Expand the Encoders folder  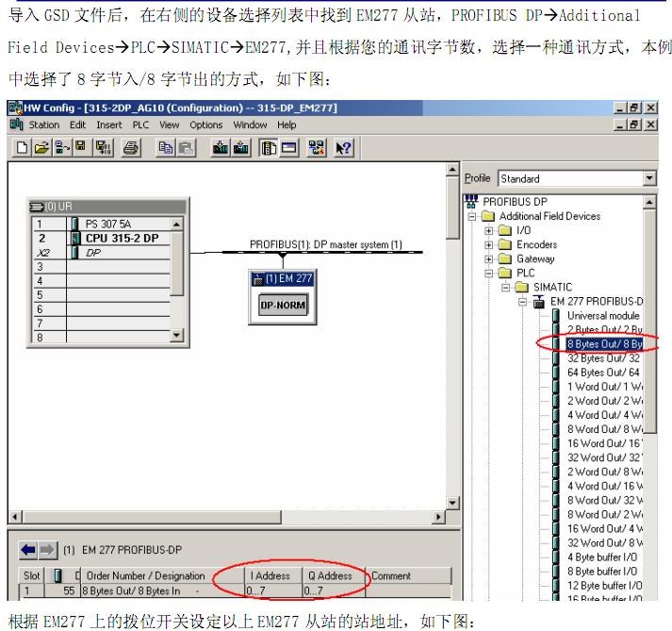(x=490, y=245)
